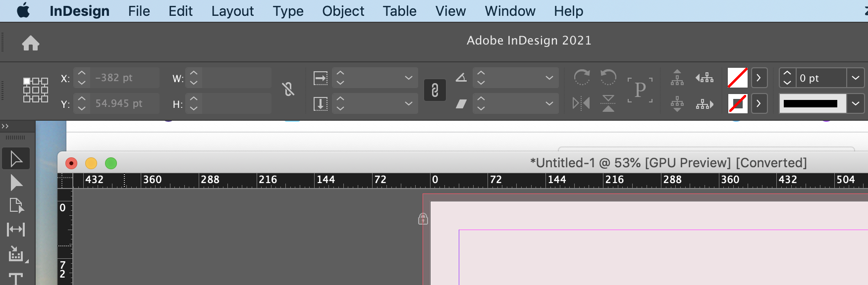Switch to the Direct Selection tool

16,183
